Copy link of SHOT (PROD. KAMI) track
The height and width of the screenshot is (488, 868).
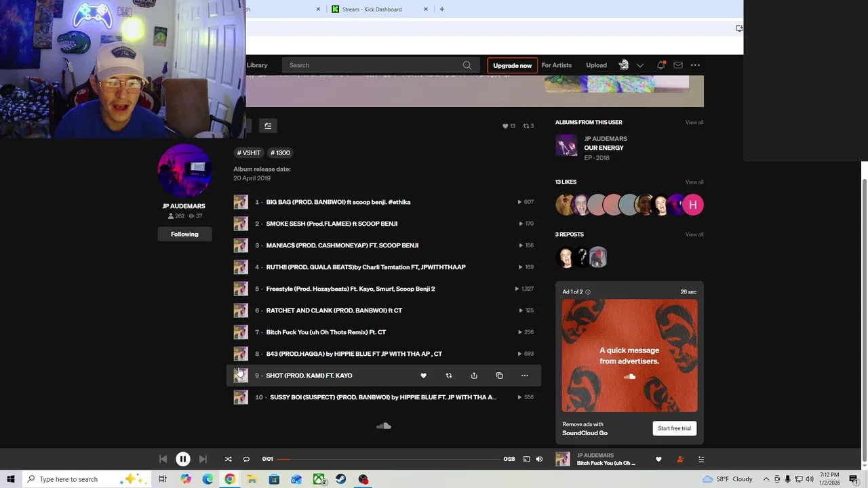coord(499,375)
